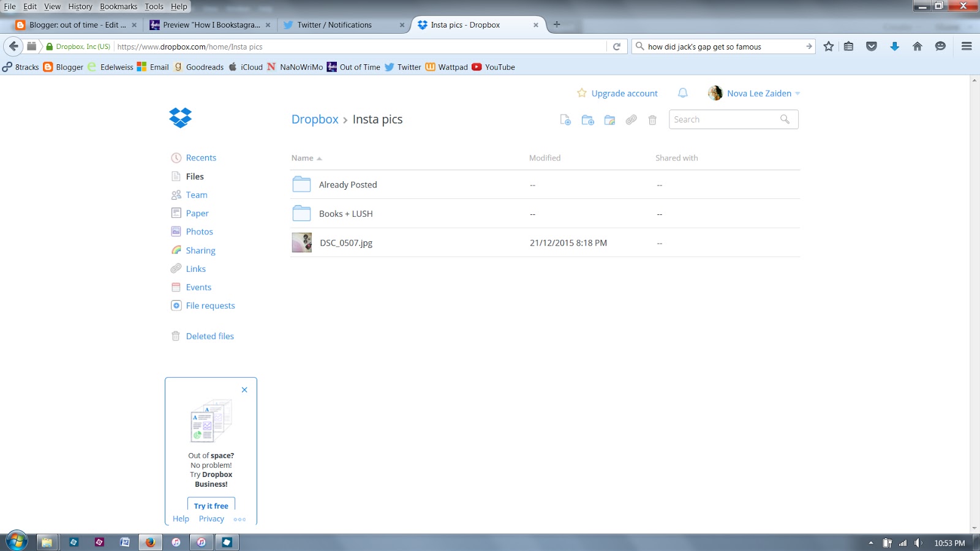980x551 pixels.
Task: Go to the Firefox home page icon
Action: [x=918, y=47]
